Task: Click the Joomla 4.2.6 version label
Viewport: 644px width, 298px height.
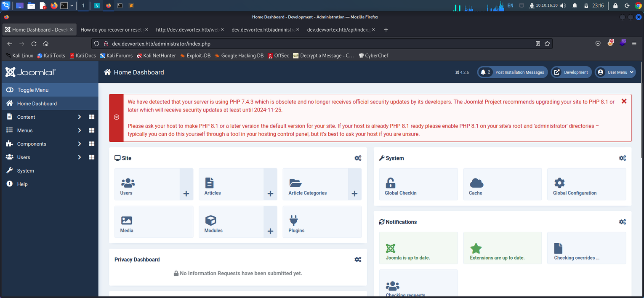Action: pos(462,72)
